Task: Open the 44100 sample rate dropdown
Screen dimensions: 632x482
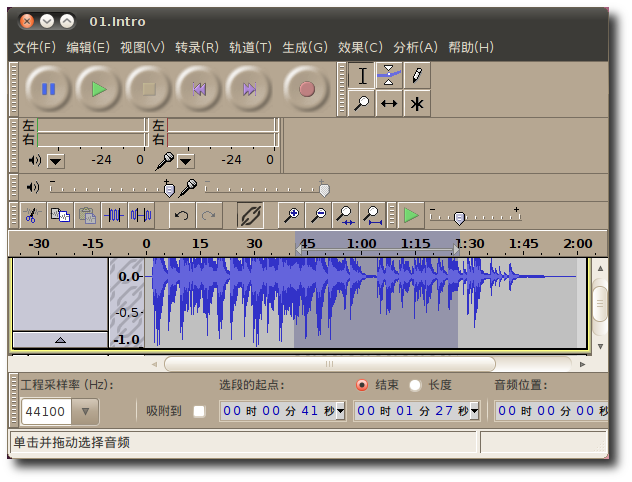Action: pyautogui.click(x=86, y=411)
